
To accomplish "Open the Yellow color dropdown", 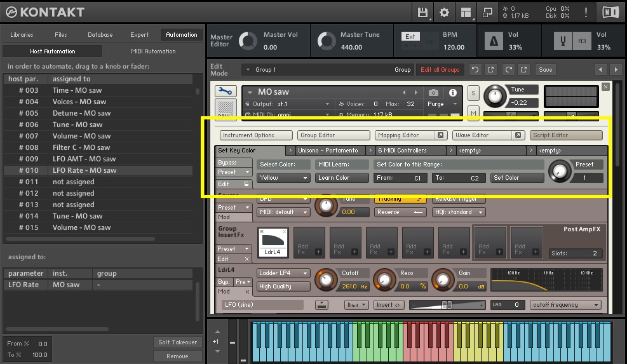I will coord(283,178).
